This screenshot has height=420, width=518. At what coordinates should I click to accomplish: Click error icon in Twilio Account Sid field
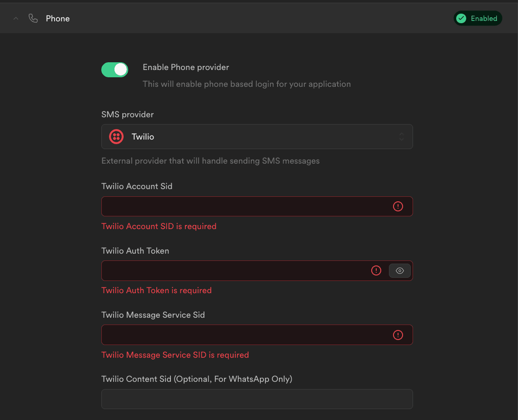pos(398,206)
